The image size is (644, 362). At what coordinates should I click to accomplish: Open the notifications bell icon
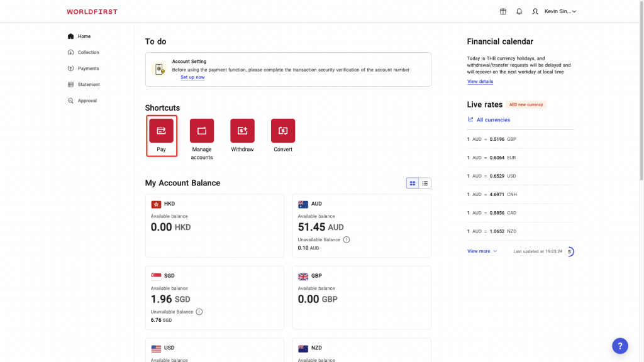[x=519, y=11]
